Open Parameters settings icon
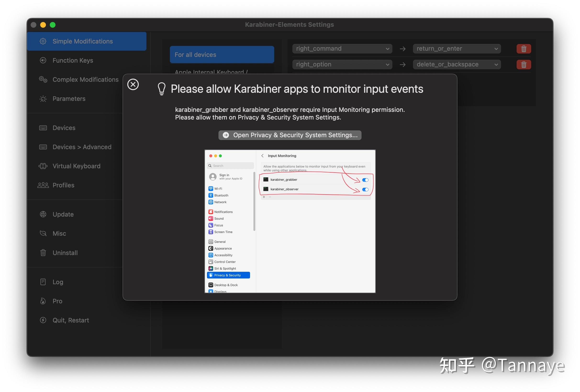 tap(43, 99)
